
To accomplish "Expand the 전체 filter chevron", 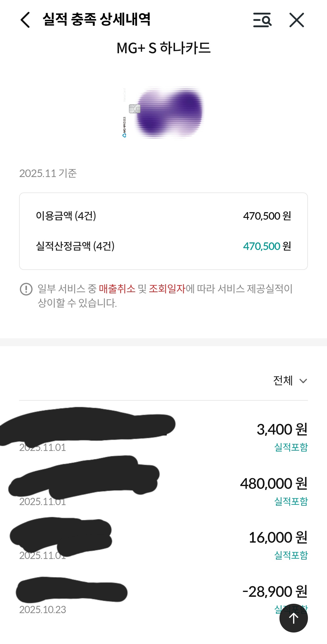I will coord(303,381).
